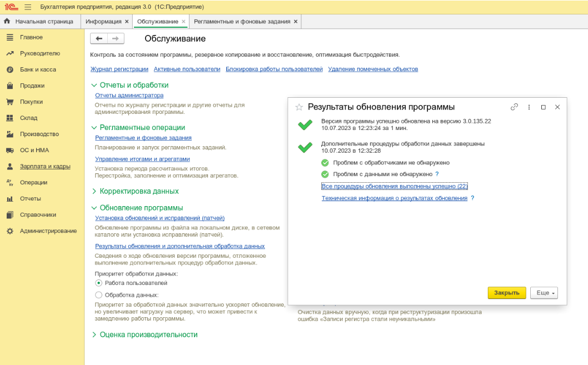Open Установка обновлений и исправлений link

160,218
